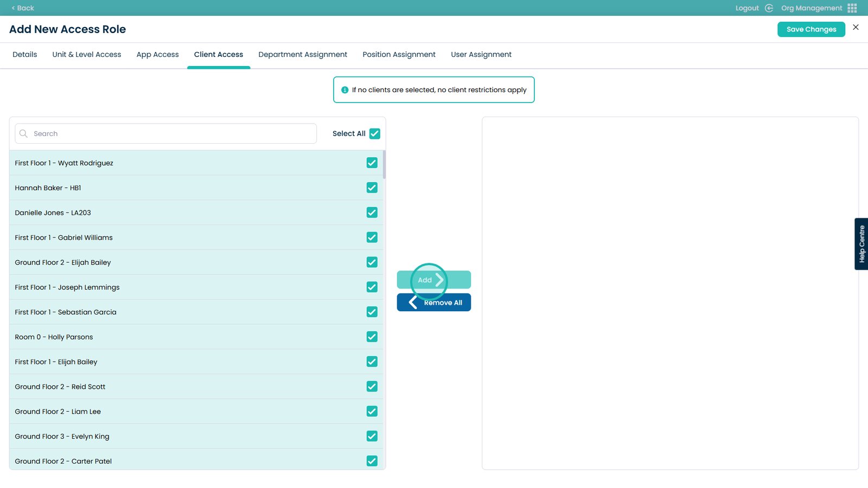Viewport: 868px width, 488px height.
Task: Open the Org Management grid icon
Action: coord(852,8)
